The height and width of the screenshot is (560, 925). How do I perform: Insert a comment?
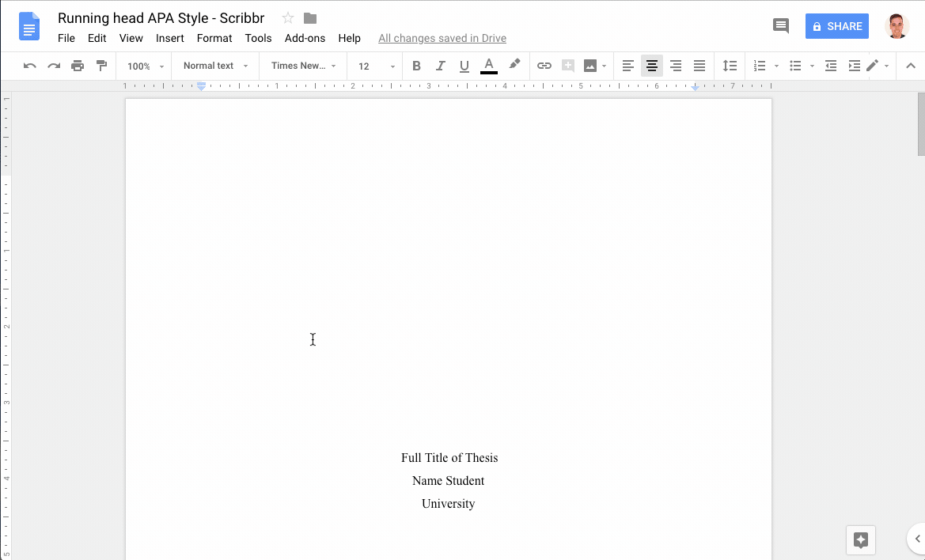coord(568,66)
